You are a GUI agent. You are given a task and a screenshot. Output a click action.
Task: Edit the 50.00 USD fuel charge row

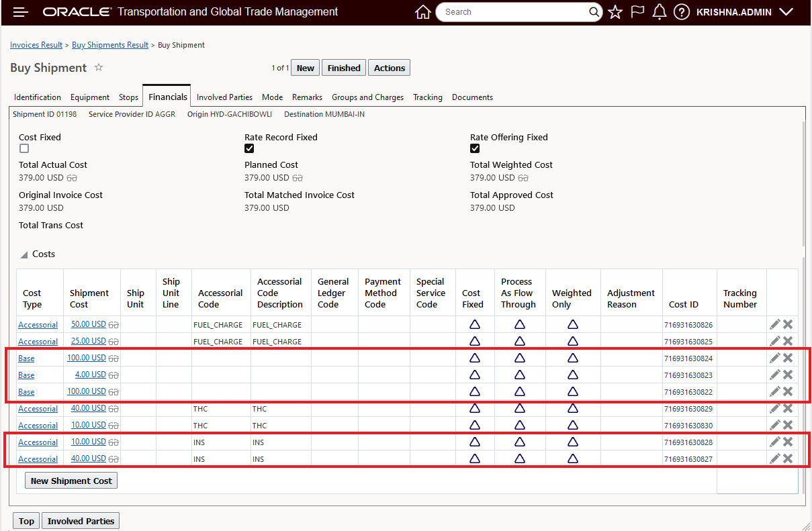[x=774, y=324]
